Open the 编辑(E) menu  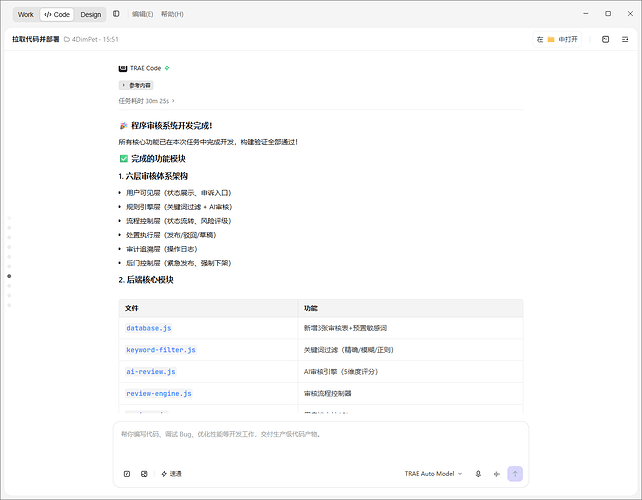click(142, 14)
